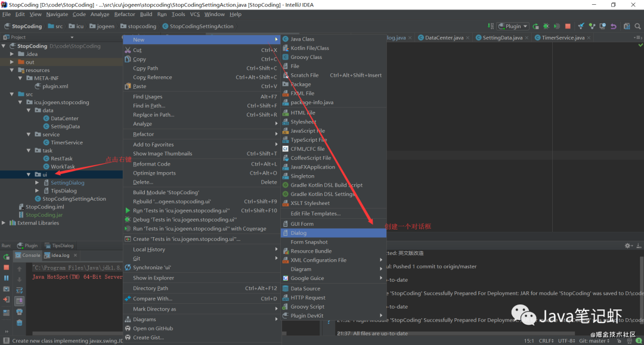Expand the External Libraries node

[x=4, y=223]
